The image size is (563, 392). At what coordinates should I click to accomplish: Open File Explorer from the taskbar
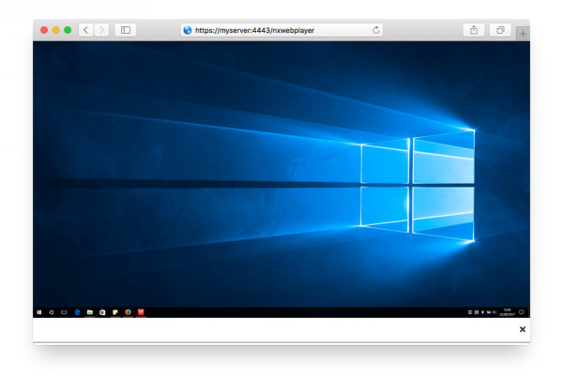tap(90, 312)
